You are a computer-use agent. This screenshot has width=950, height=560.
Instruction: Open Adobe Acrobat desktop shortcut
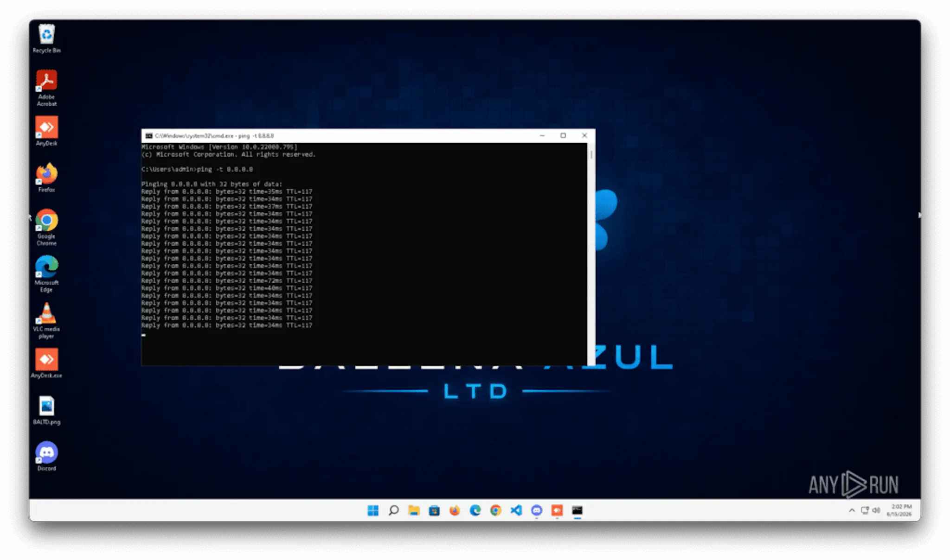pyautogui.click(x=46, y=88)
